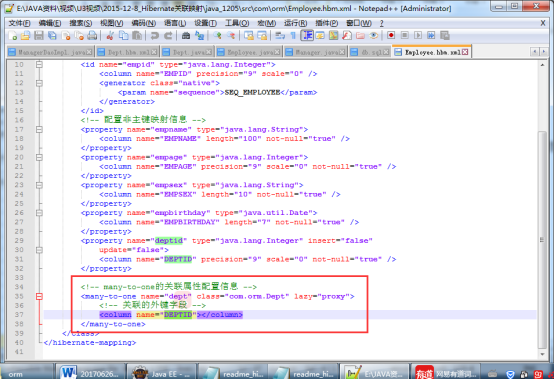Play back the recorded macro
Screen dimensions: 554x380
(x=418, y=36)
